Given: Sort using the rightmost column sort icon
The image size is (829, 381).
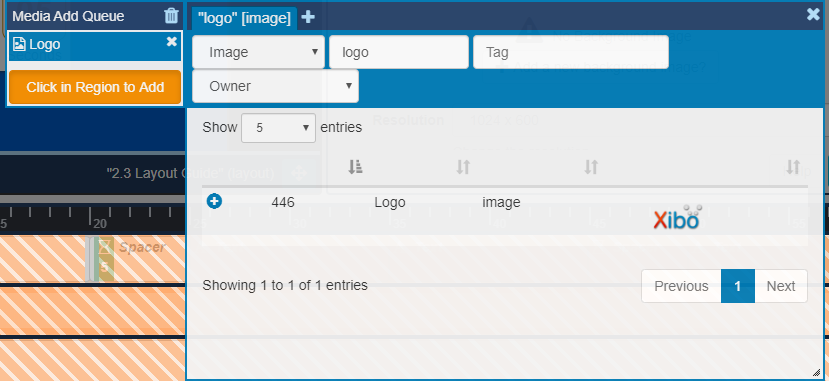Looking at the screenshot, I should tap(793, 167).
